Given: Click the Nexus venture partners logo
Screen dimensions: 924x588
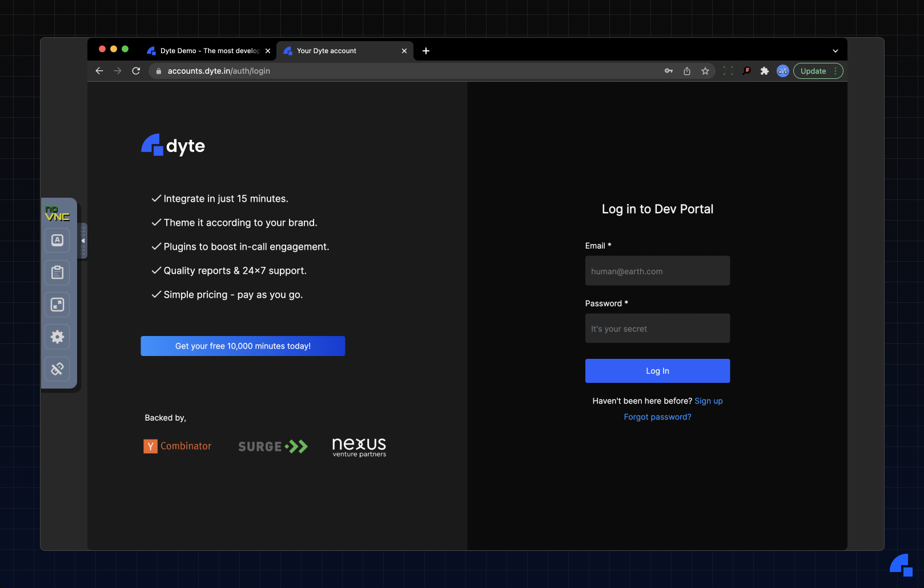Looking at the screenshot, I should [359, 447].
